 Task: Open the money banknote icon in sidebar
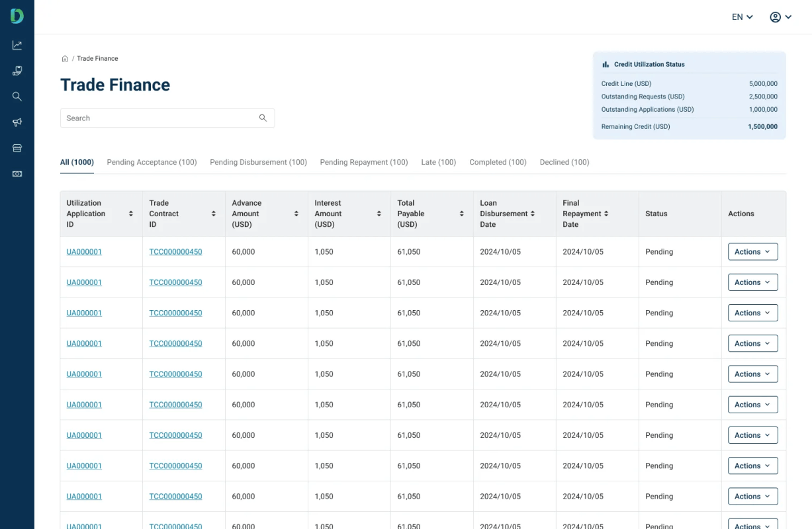click(x=17, y=174)
